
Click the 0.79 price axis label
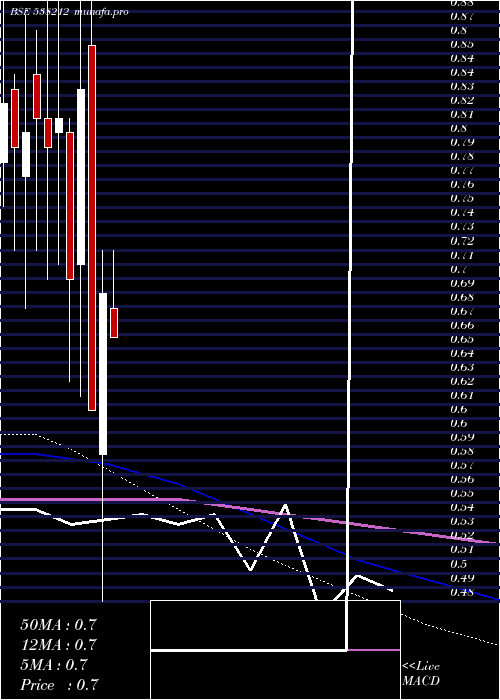pyautogui.click(x=462, y=142)
